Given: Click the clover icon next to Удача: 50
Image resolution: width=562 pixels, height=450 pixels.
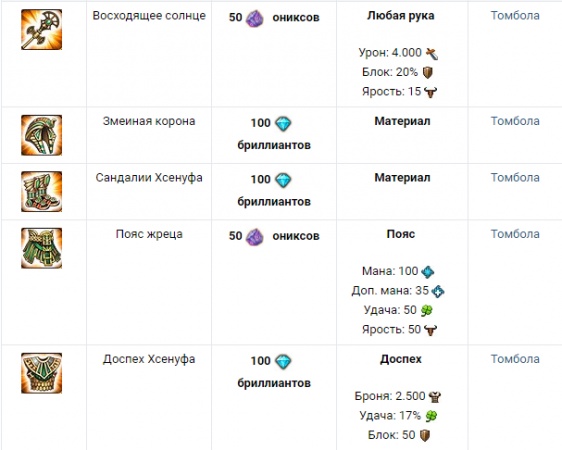Looking at the screenshot, I should click(427, 310).
